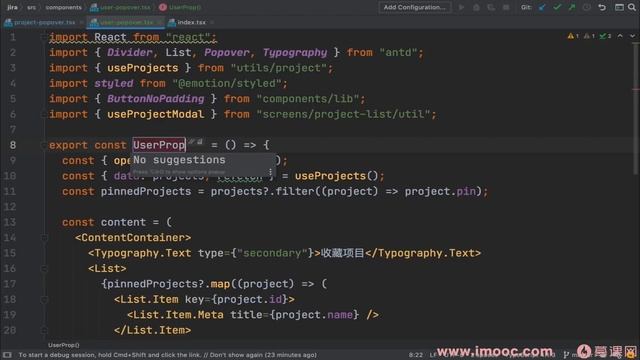Click line number 8 in gutter

pos(13,145)
